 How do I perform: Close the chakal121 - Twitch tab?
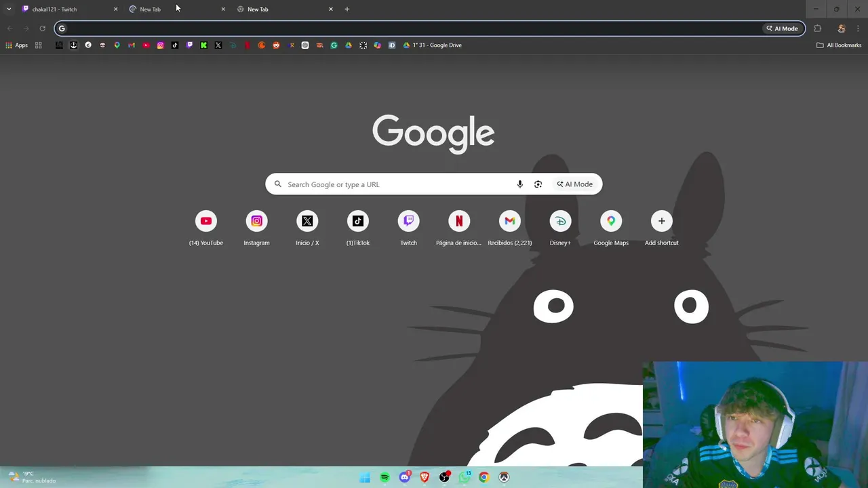(115, 9)
